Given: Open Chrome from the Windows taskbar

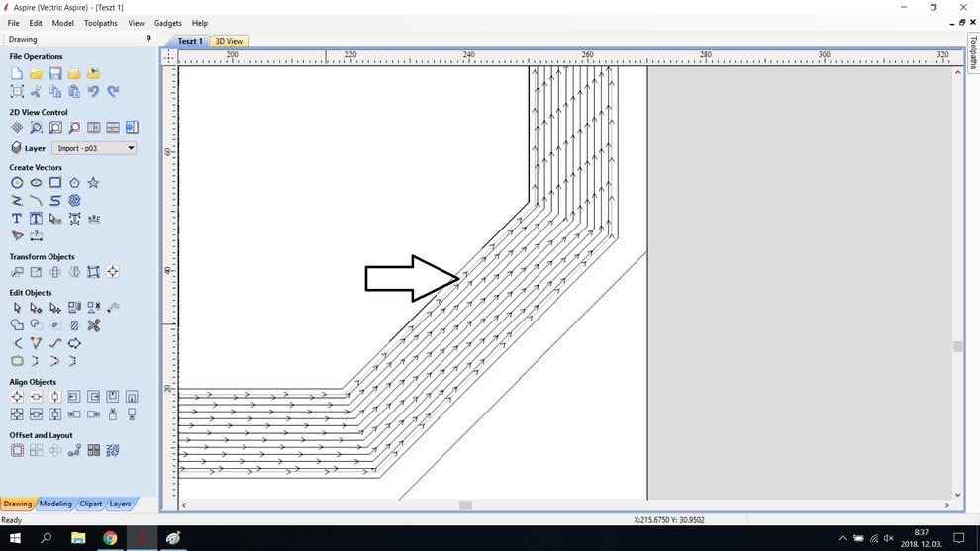Looking at the screenshot, I should click(x=110, y=538).
